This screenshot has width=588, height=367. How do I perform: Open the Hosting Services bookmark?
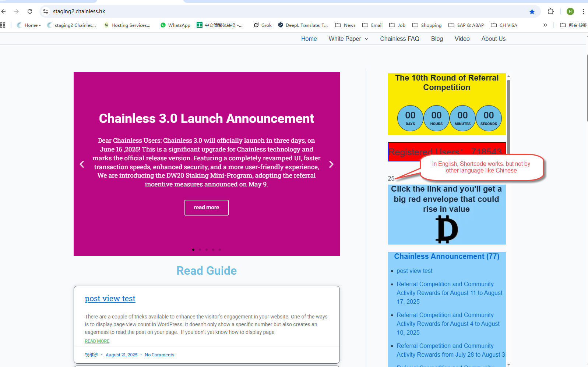[127, 25]
